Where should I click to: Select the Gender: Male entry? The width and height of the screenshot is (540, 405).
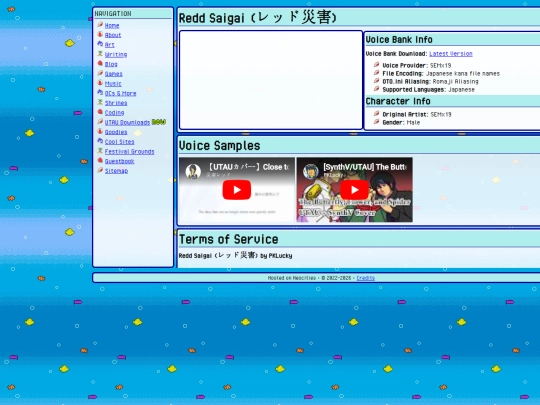(x=401, y=122)
